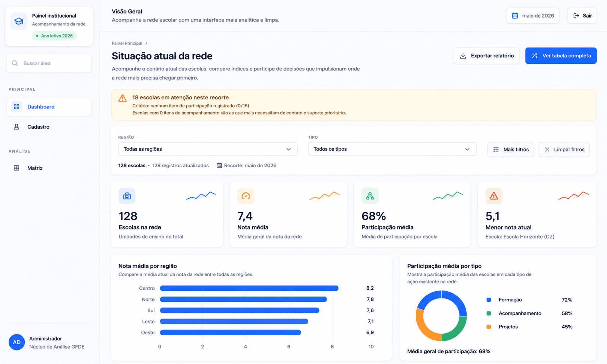607x364 pixels.
Task: Open Mais filtros
Action: [511, 150]
